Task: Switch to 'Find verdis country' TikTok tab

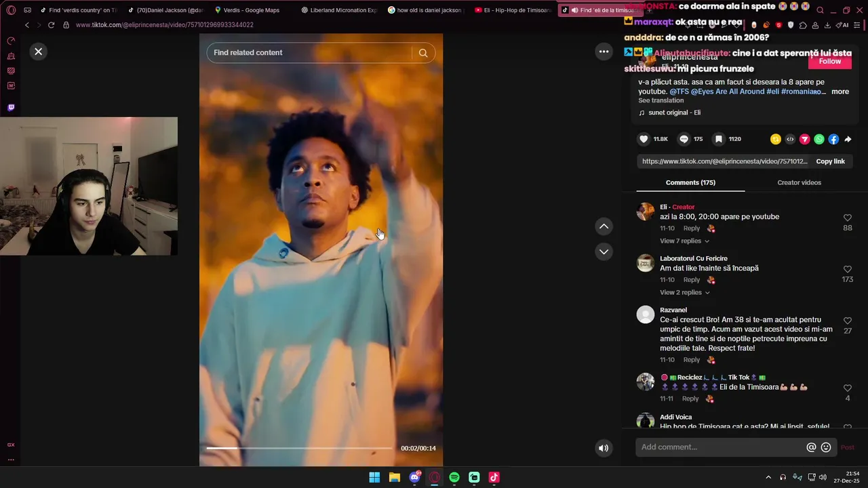Action: click(x=78, y=10)
